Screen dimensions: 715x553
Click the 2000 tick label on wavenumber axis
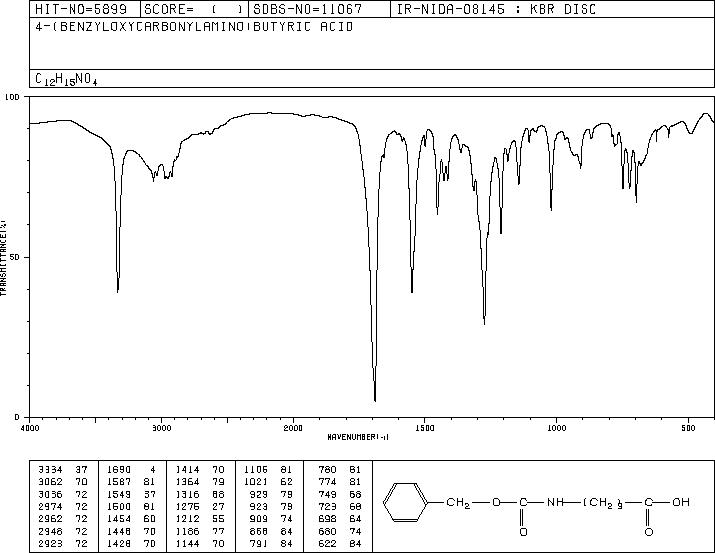tap(293, 428)
